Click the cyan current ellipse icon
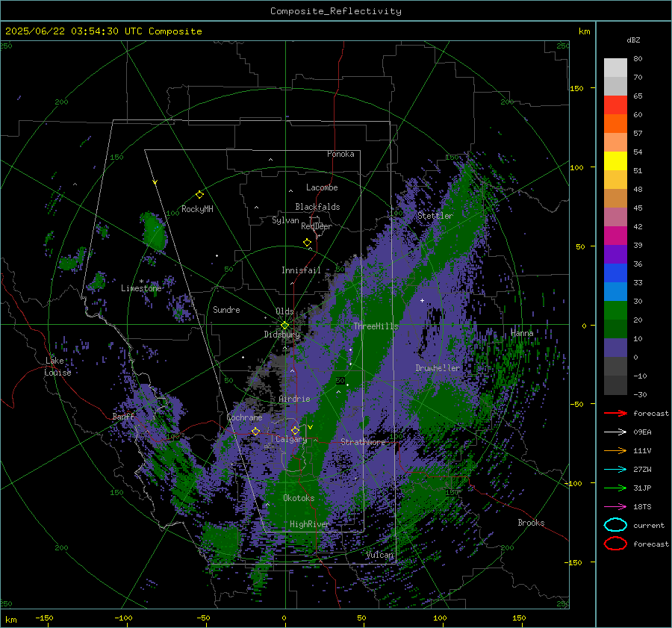Viewport: 672px width, 628px height. [615, 525]
